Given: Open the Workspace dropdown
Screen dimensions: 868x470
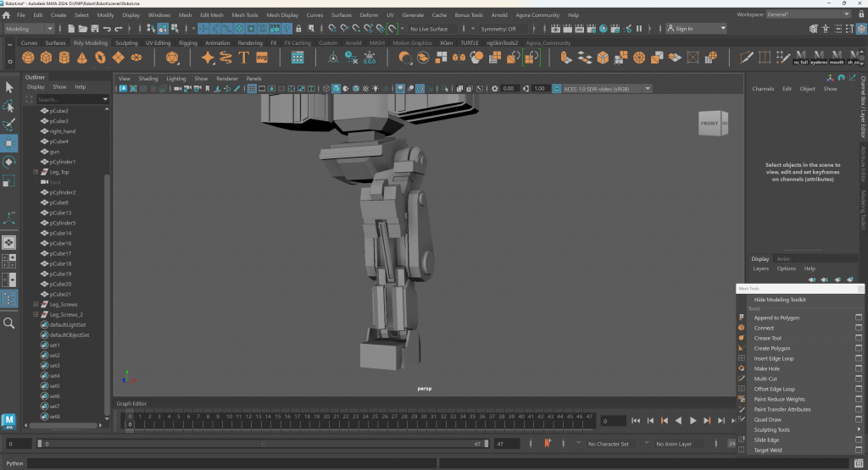Looking at the screenshot, I should tap(807, 14).
